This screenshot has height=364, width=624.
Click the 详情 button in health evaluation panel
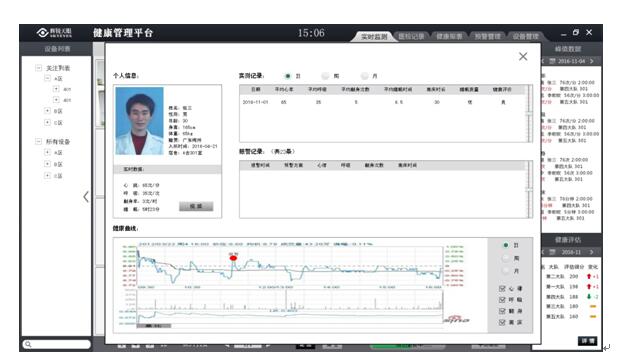[x=587, y=341]
